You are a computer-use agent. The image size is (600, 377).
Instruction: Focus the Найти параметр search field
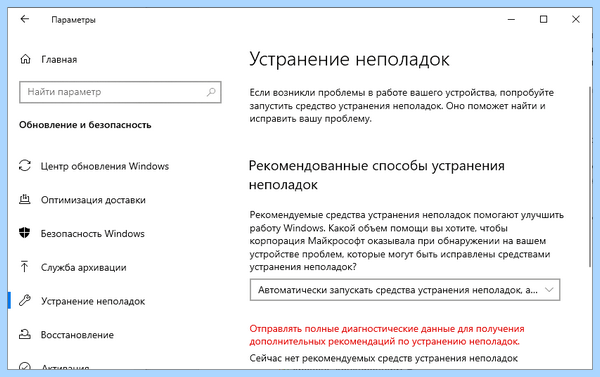pyautogui.click(x=120, y=92)
